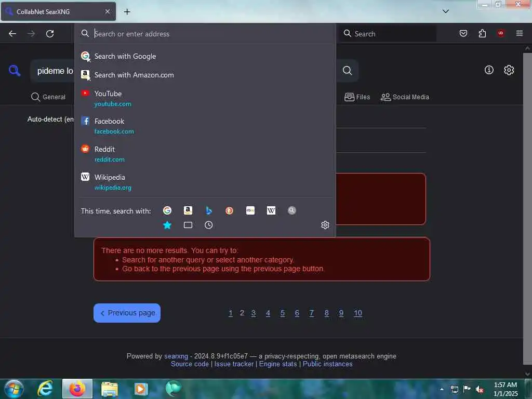This screenshot has height=399, width=532.
Task: Open search settings gear in dropdown
Action: [x=325, y=225]
